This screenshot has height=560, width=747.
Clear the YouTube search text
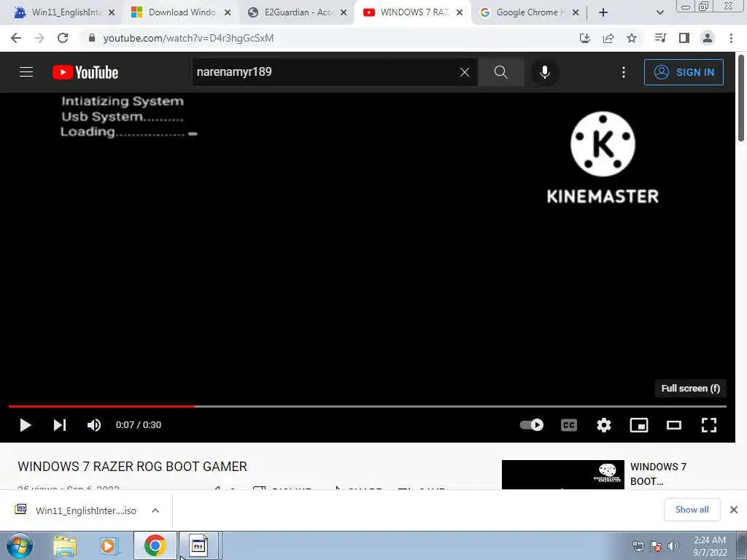coord(465,72)
